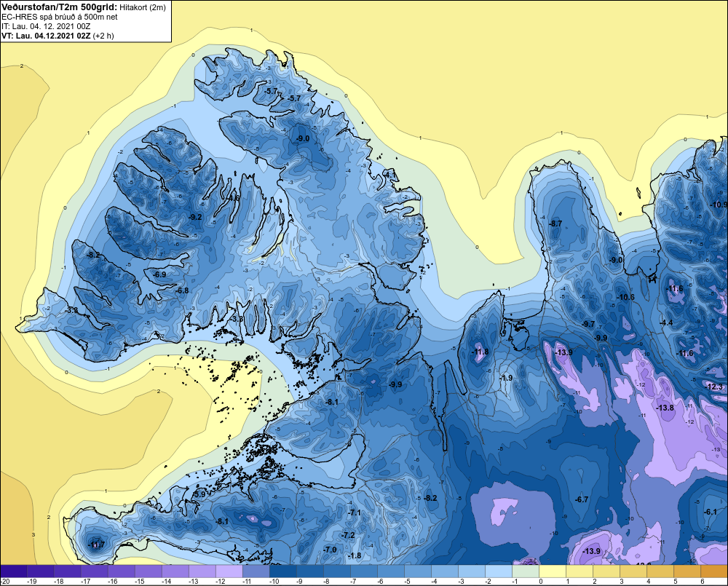The image size is (728, 586).
Task: Click the '-15' legend scale label
Action: (140, 582)
